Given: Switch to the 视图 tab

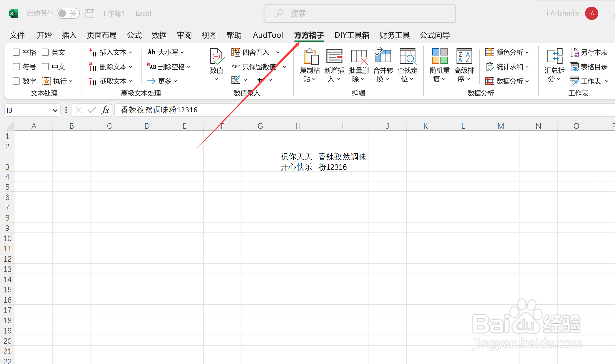Looking at the screenshot, I should pos(209,35).
